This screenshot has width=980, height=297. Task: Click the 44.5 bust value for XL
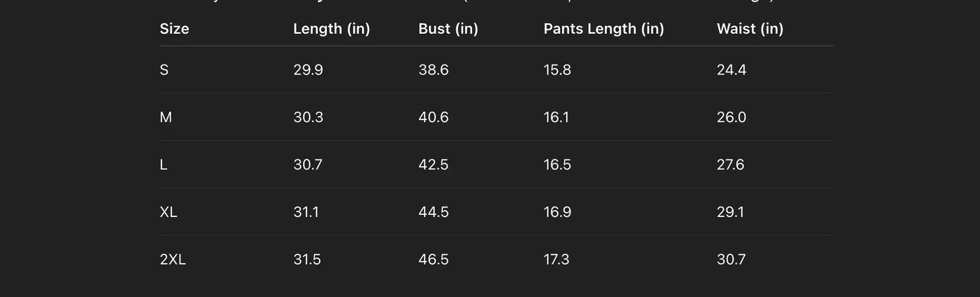point(433,212)
